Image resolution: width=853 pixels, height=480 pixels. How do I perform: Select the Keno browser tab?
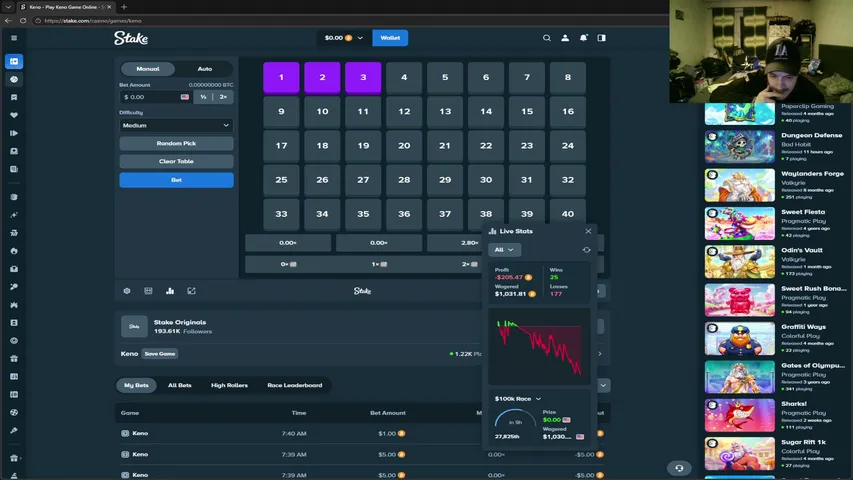(x=65, y=7)
